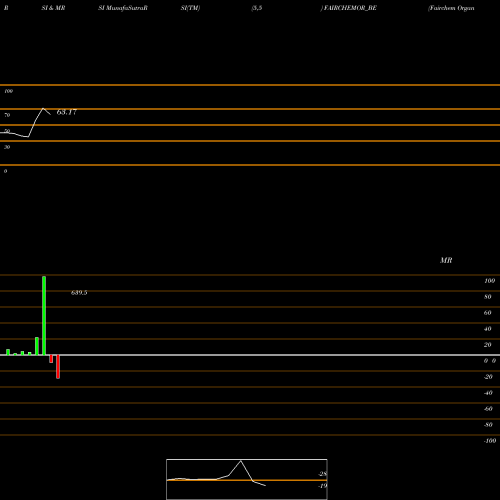This screenshot has width=500, height=500.
Task: Select the MR heading above the lower chart
Action: click(446, 260)
